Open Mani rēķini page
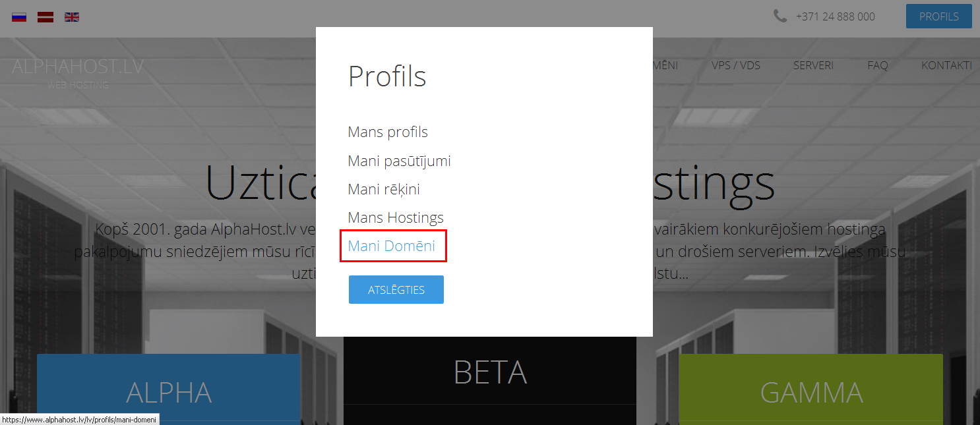 pyautogui.click(x=384, y=189)
